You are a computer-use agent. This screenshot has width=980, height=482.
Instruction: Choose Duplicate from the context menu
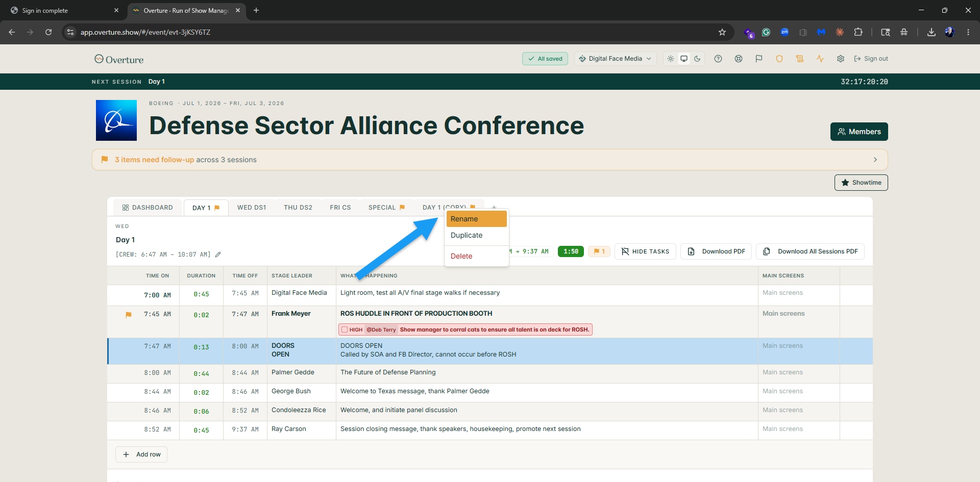[477, 235]
